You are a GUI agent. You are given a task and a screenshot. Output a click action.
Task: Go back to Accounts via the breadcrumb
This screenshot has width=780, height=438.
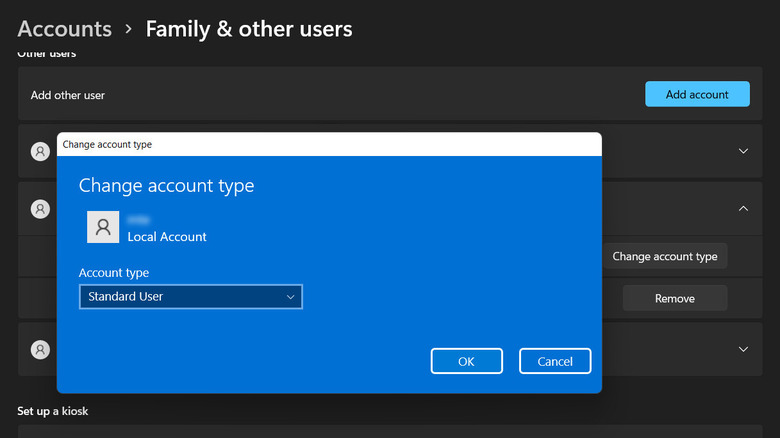click(x=65, y=29)
